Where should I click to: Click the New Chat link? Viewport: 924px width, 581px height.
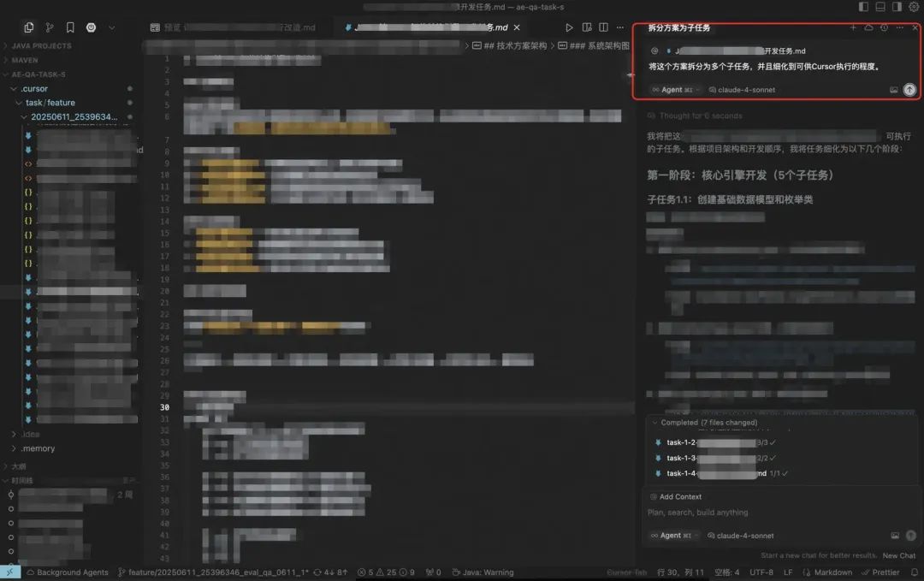point(898,555)
